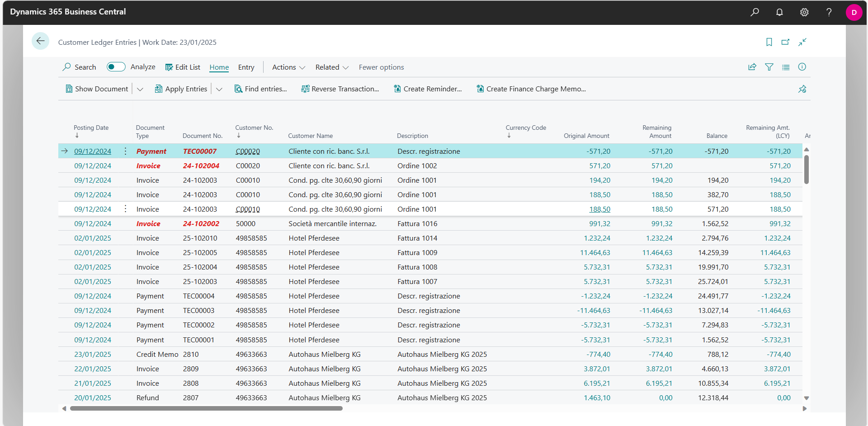Image resolution: width=868 pixels, height=426 pixels.
Task: Click the scroll down arrow of list
Action: pyautogui.click(x=807, y=398)
